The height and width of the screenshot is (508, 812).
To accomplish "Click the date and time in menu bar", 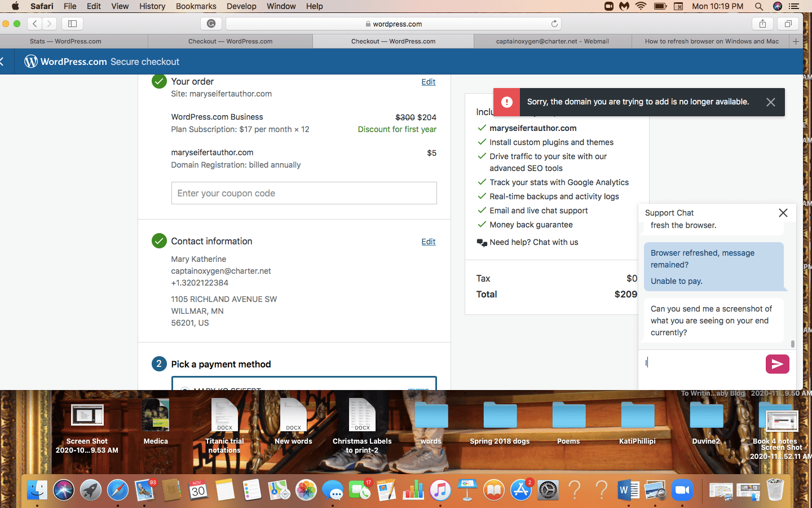I will tap(717, 6).
